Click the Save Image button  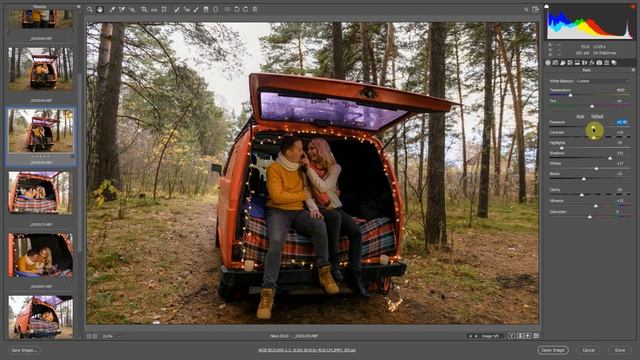24,350
